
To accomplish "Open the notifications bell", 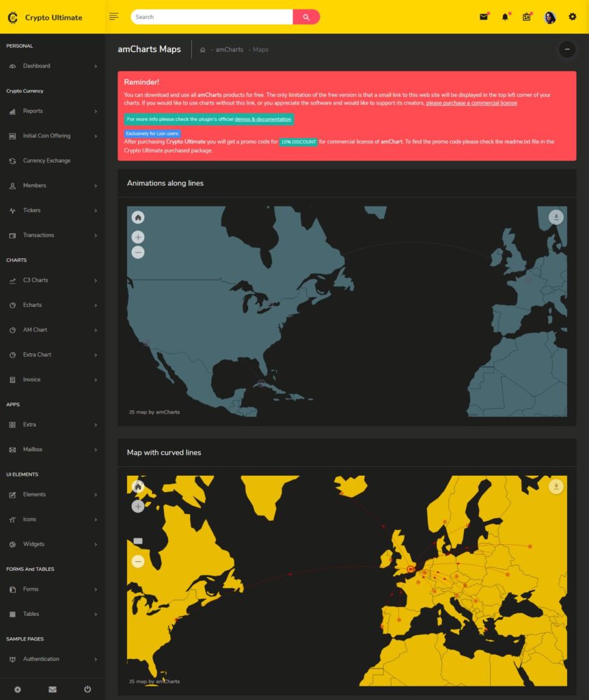I will (x=505, y=17).
